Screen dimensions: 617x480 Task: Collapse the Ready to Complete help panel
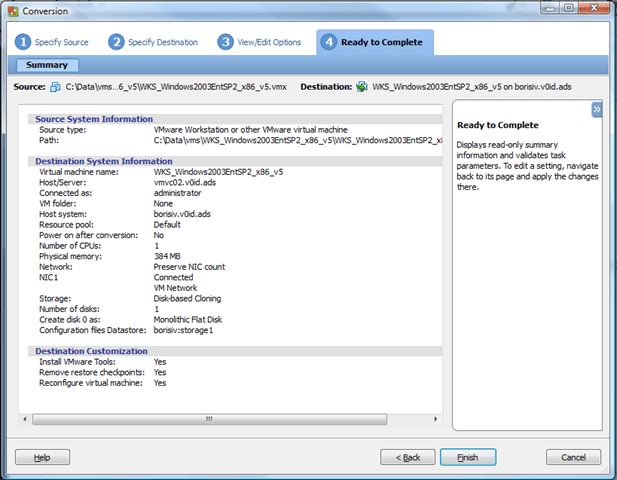(596, 109)
